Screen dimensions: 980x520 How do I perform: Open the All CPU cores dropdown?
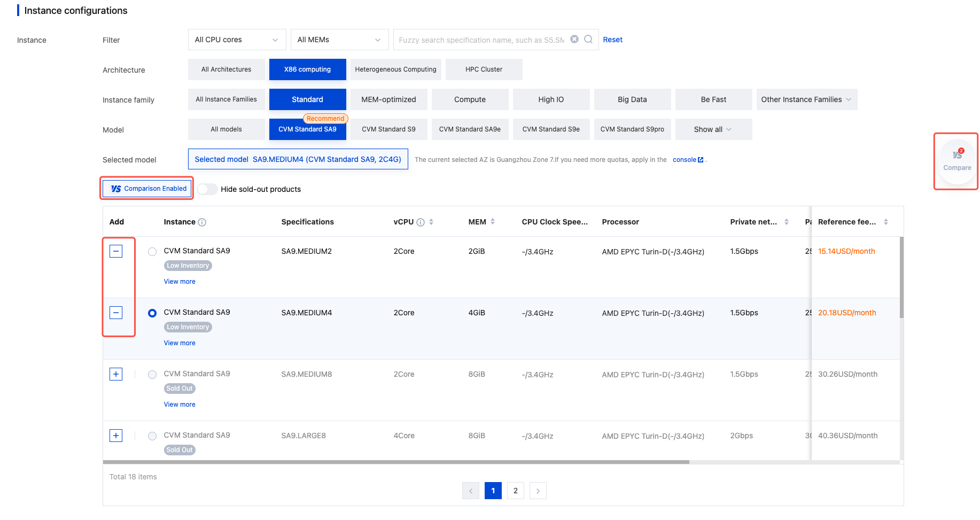(237, 40)
